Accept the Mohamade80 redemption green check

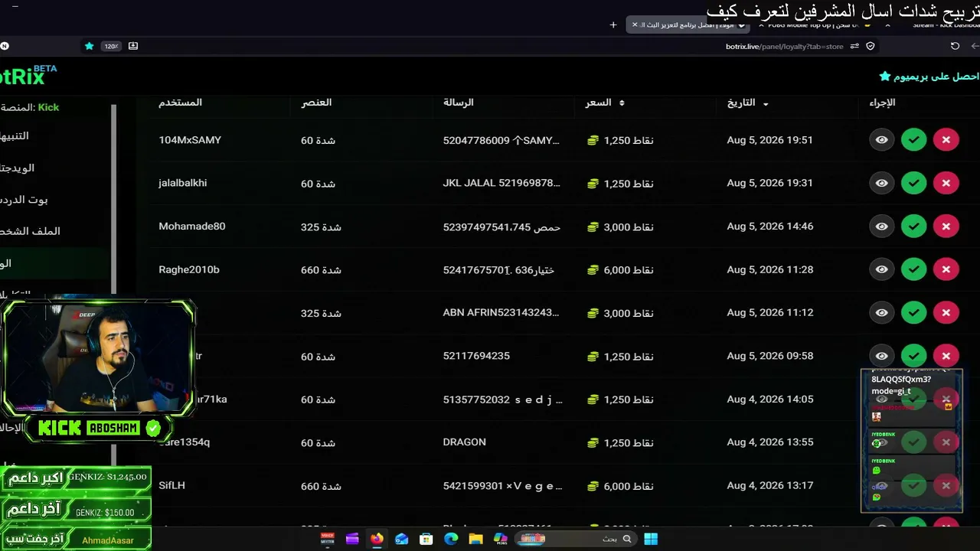pos(913,227)
